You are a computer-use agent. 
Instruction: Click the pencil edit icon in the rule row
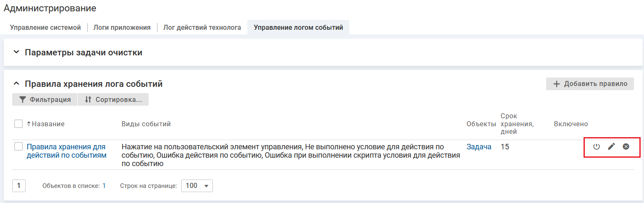(612, 146)
